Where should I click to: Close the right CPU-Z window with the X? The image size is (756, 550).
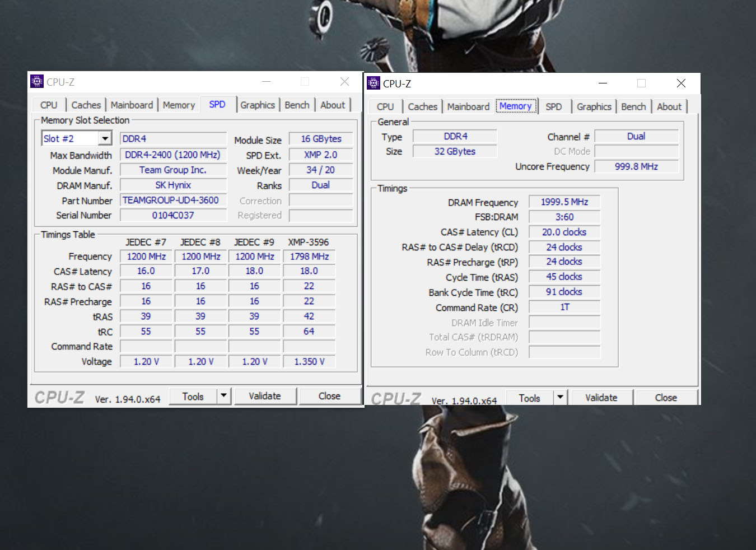point(681,83)
